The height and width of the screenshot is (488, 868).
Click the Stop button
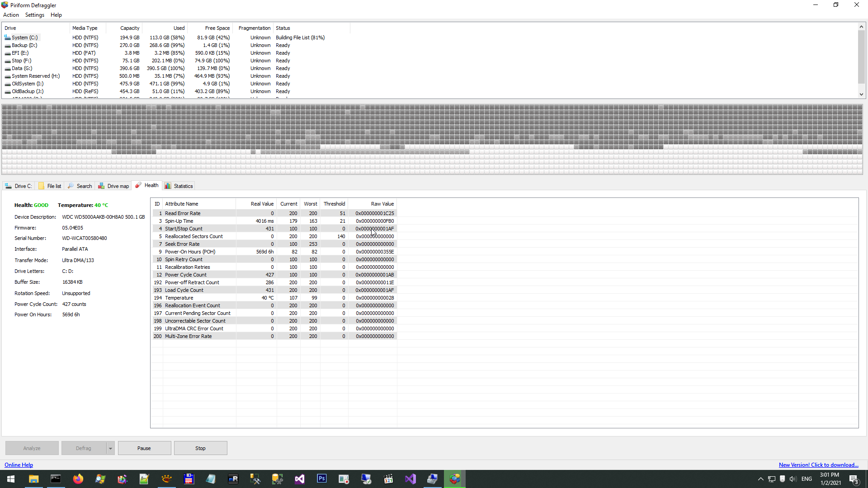pyautogui.click(x=200, y=448)
